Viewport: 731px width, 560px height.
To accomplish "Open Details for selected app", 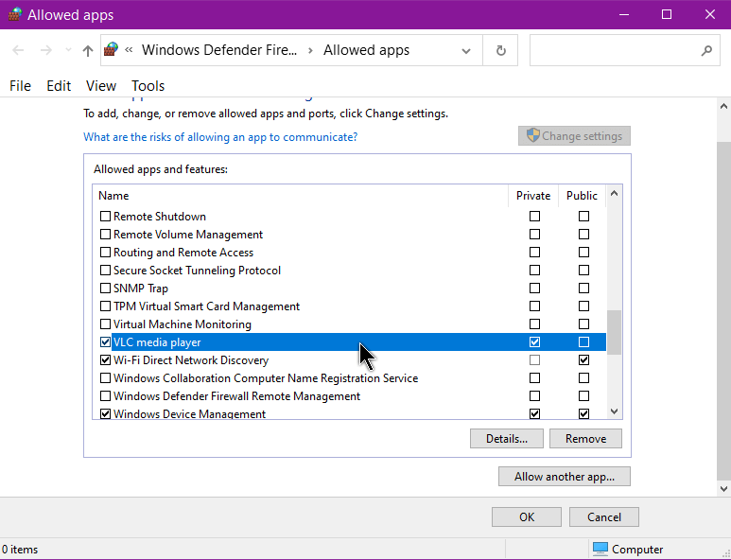I will click(507, 439).
